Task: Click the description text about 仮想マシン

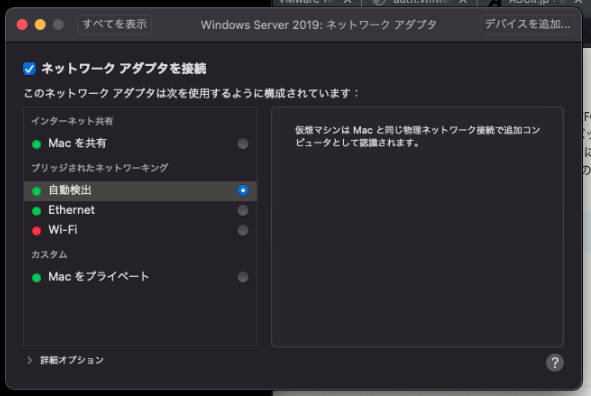Action: (418, 136)
